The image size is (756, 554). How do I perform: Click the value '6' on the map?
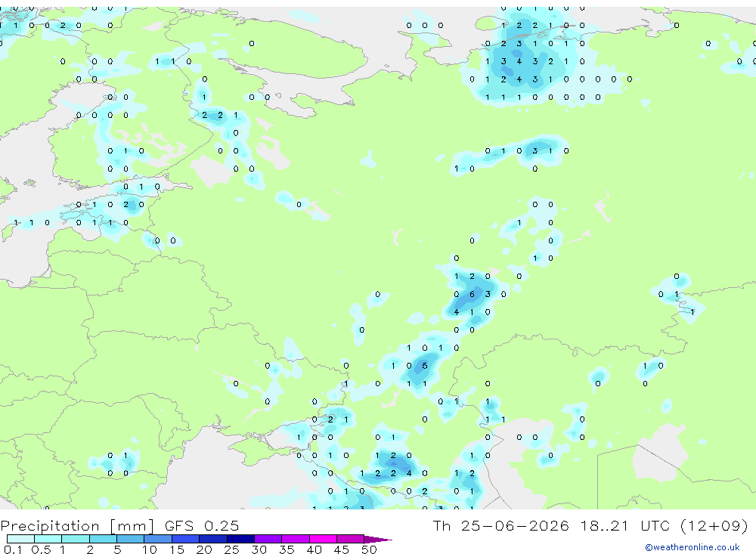472,294
